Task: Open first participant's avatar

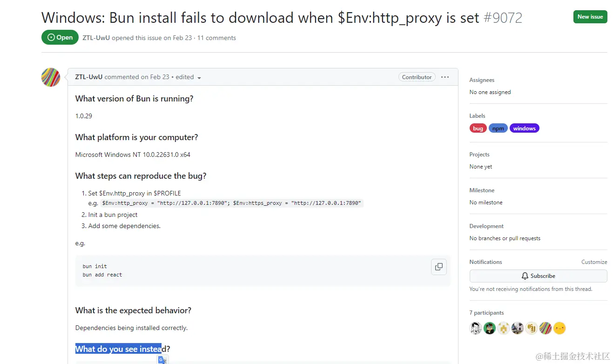Action: [475, 328]
